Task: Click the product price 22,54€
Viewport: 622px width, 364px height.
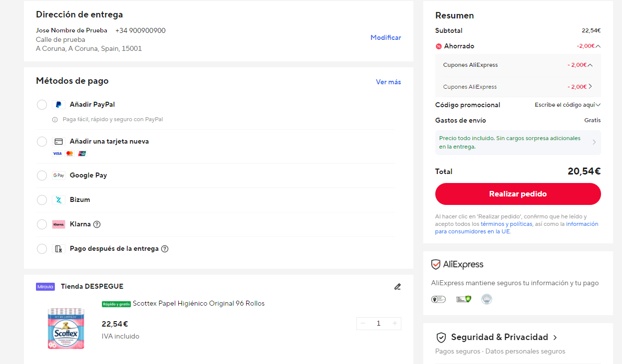Action: [x=115, y=324]
